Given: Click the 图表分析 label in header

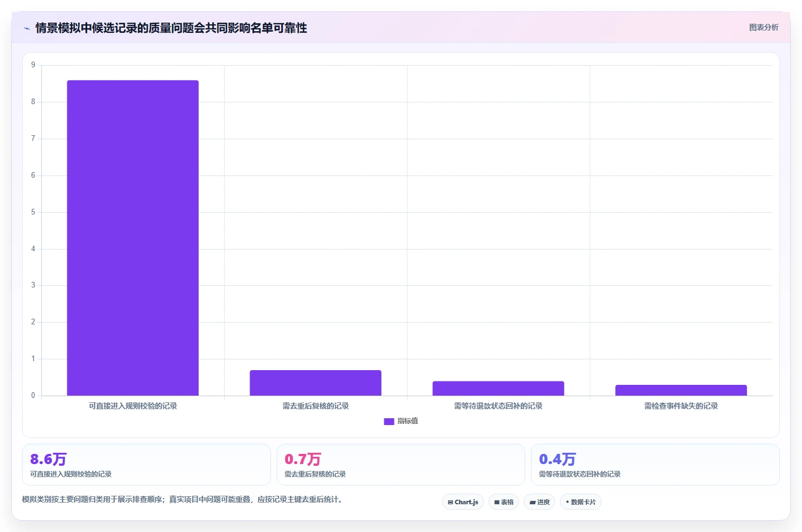Looking at the screenshot, I should coord(764,27).
